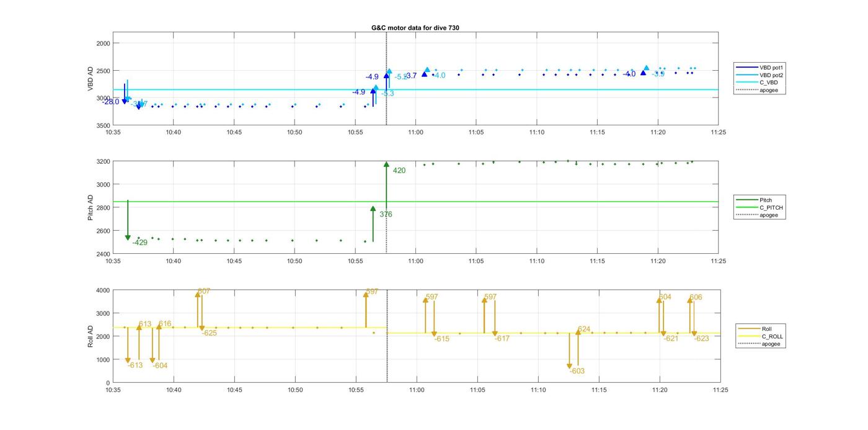Click the "624" roll move label

point(584,329)
